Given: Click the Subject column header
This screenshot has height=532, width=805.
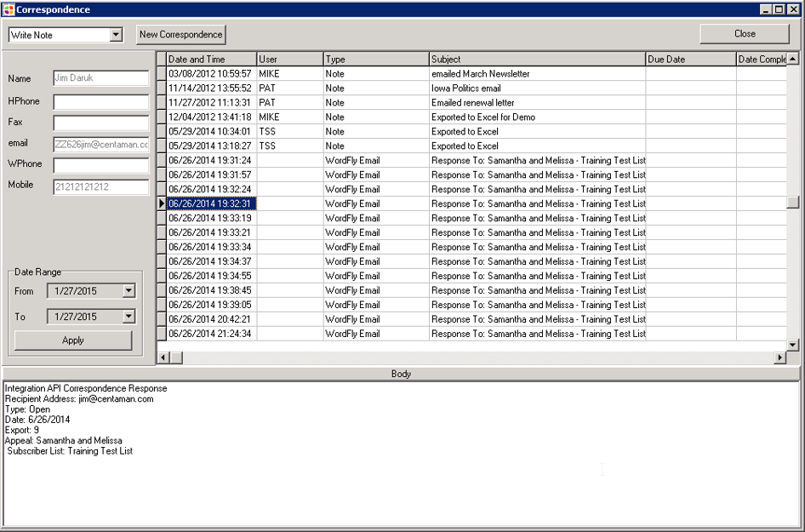Looking at the screenshot, I should pyautogui.click(x=538, y=59).
